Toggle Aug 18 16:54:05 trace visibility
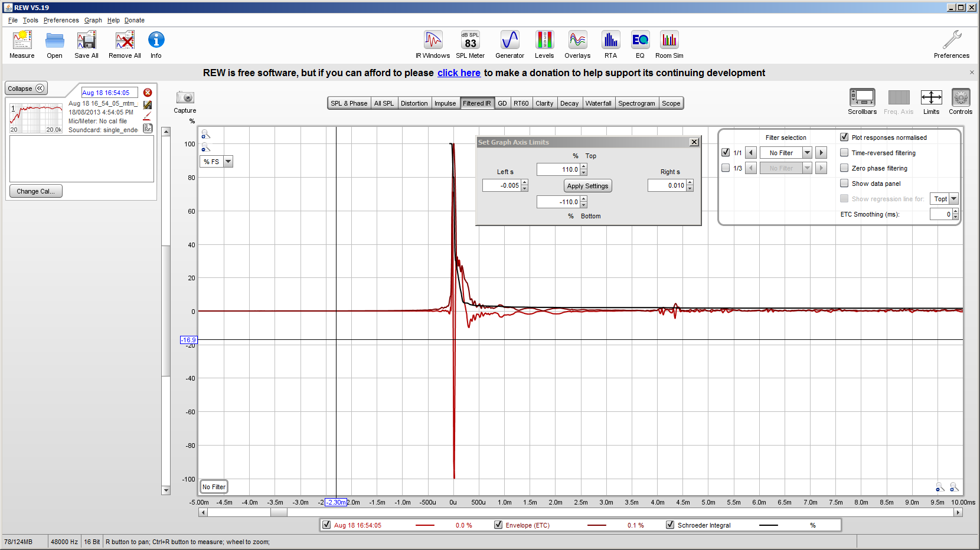Screen dimensions: 980x550 [326, 525]
